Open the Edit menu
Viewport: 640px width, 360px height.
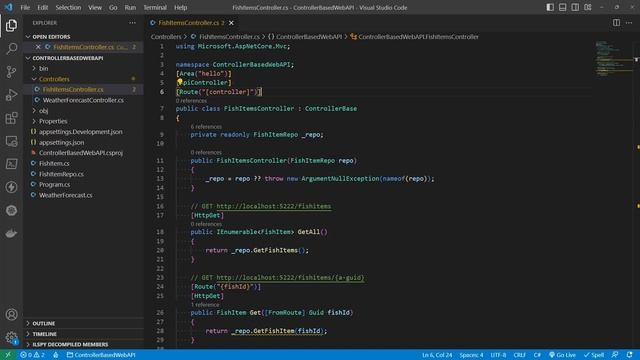42,7
